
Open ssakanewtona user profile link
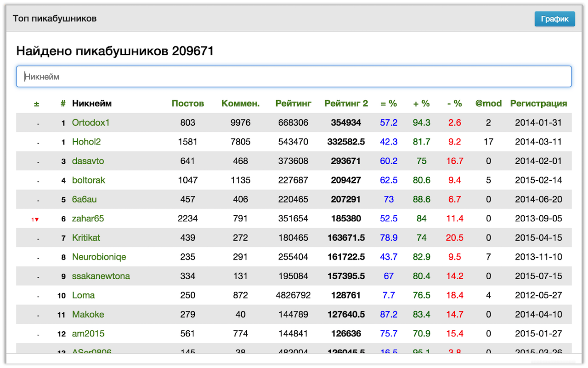click(x=101, y=276)
